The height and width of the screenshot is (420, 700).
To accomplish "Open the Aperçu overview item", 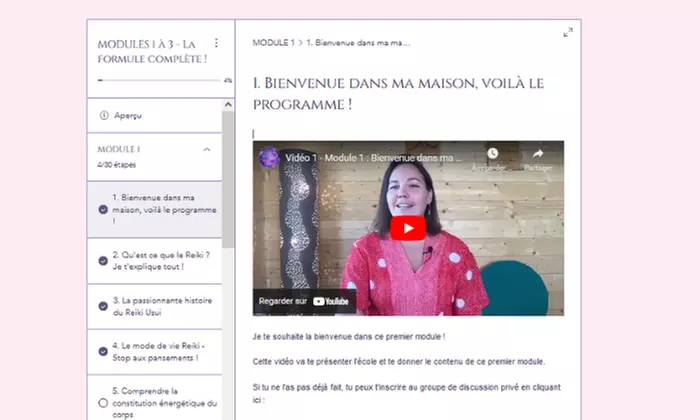I will pyautogui.click(x=154, y=115).
